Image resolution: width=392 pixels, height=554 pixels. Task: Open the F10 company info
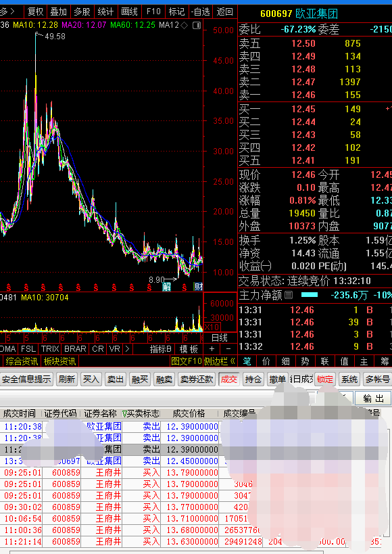tap(153, 12)
